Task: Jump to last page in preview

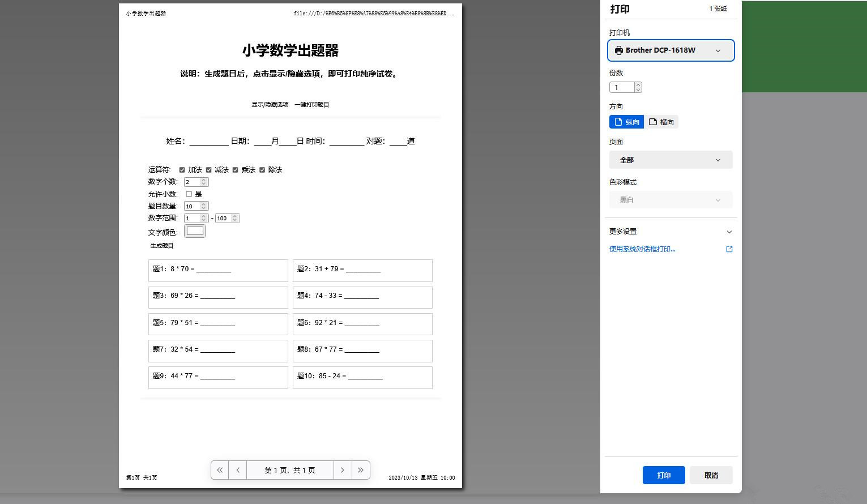Action: [361, 470]
